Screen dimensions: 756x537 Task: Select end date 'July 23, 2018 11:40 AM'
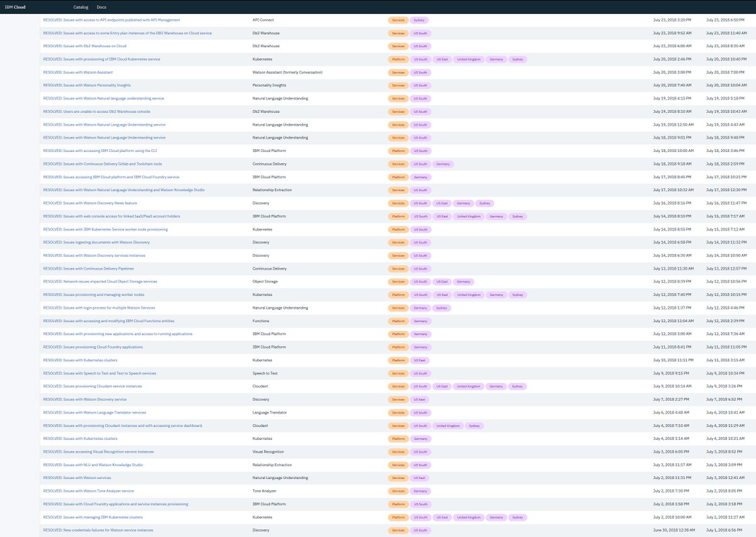coord(727,33)
